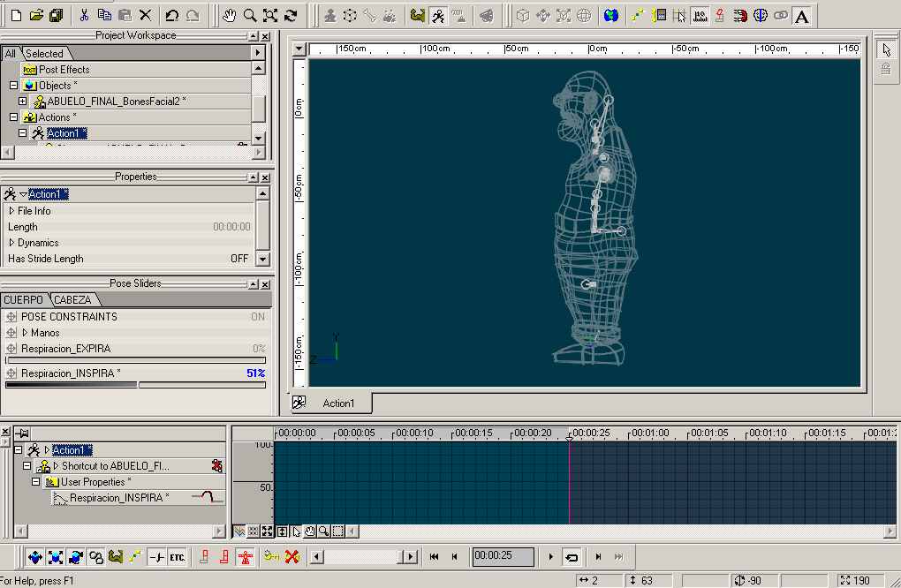The image size is (901, 588).
Task: Select Respiracion_INSPIRA in the timeline tree
Action: tap(118, 498)
